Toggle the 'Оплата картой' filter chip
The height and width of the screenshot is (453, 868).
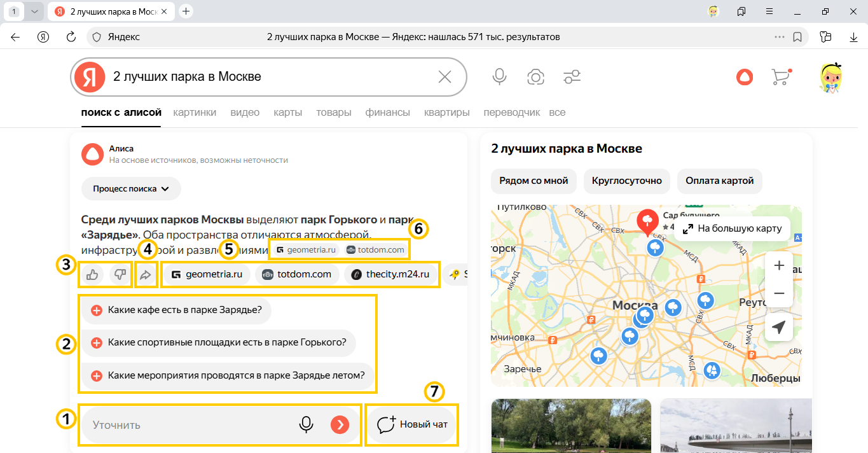[719, 181]
